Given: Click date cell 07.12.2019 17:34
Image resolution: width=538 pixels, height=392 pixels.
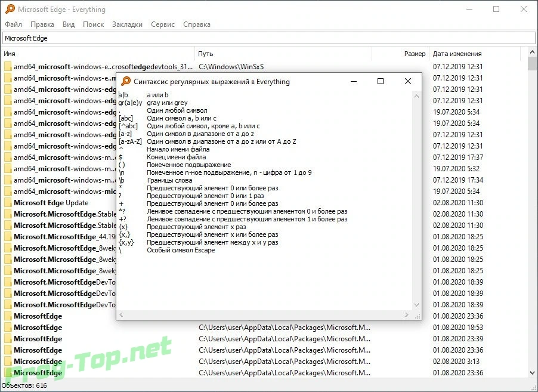Looking at the screenshot, I should coord(457,180).
